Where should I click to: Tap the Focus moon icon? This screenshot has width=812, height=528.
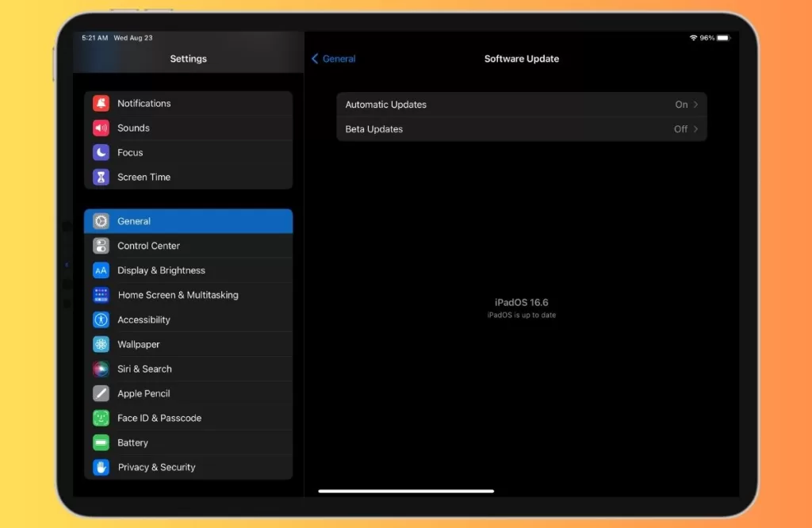tap(101, 152)
